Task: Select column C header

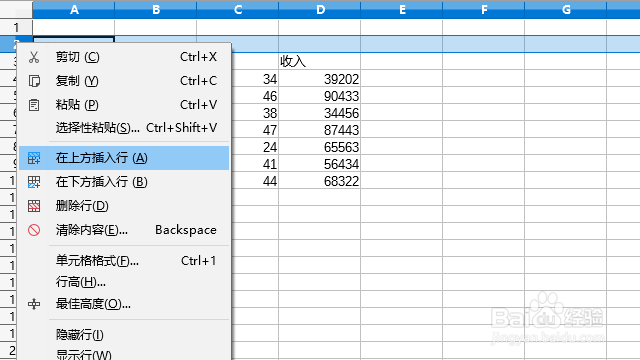Action: [238, 9]
